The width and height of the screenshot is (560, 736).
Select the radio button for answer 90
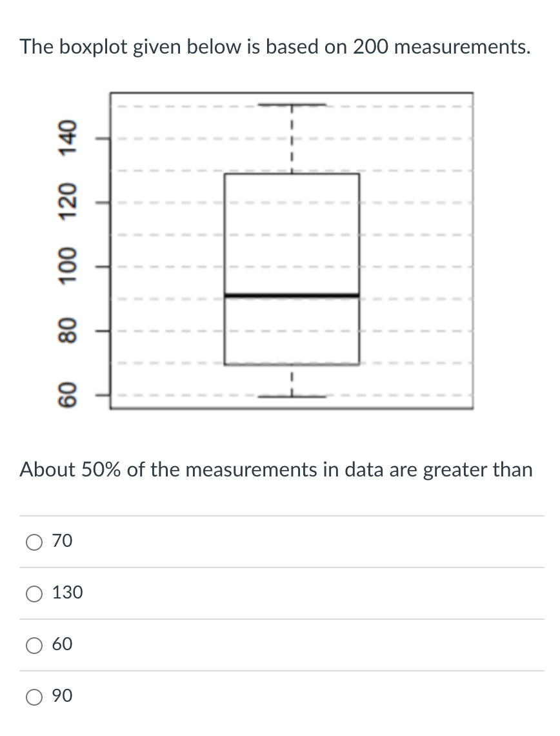(x=34, y=697)
